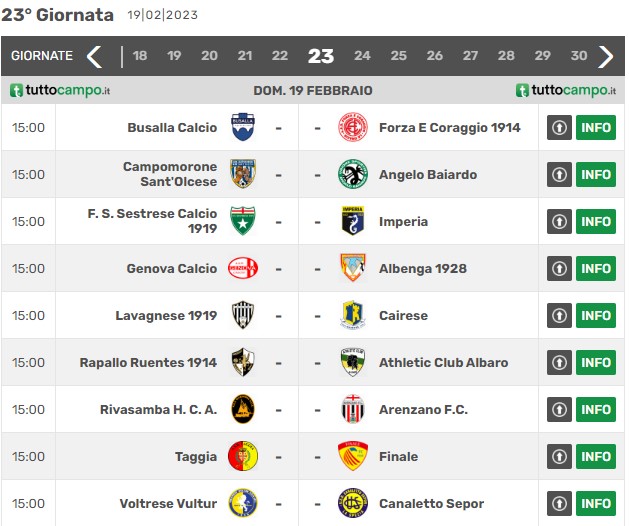Switch to giornata 18

coord(140,55)
